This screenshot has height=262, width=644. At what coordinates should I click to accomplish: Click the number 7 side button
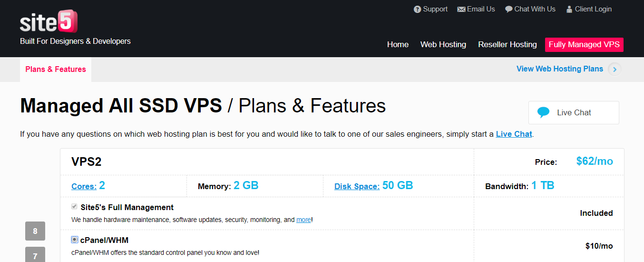coord(35,254)
